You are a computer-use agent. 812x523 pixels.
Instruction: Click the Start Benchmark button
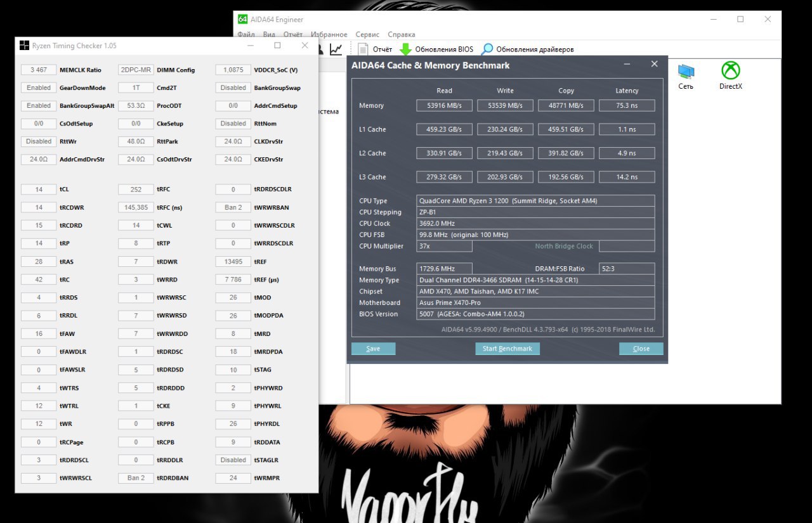click(x=507, y=349)
